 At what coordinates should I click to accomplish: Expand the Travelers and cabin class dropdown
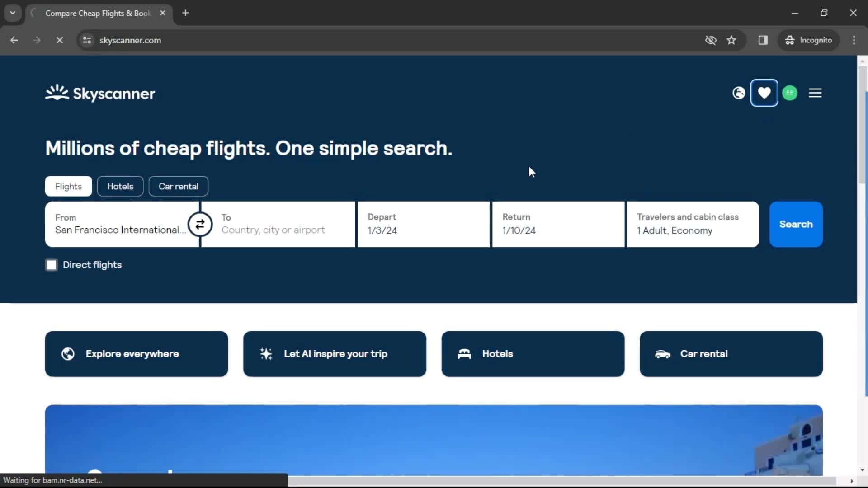[693, 224]
